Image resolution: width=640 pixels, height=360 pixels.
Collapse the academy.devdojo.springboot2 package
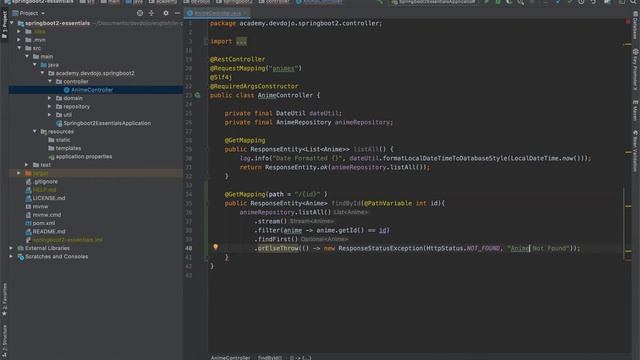[x=42, y=73]
